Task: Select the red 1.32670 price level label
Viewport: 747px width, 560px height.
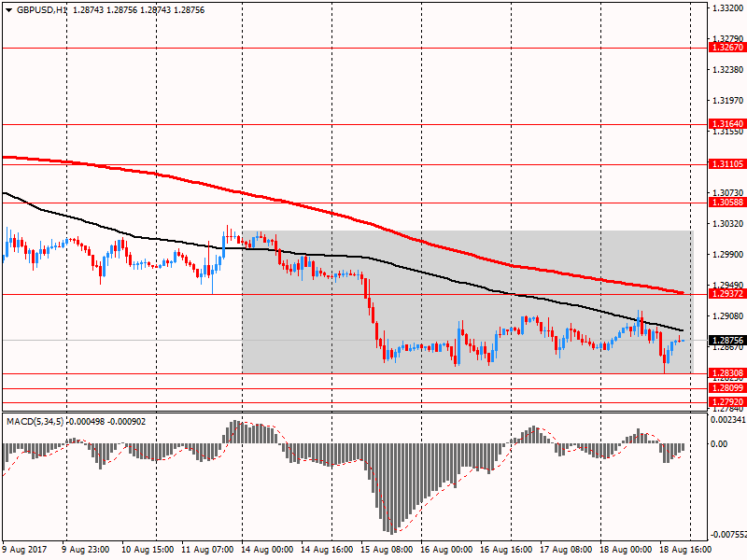Action: tap(727, 48)
